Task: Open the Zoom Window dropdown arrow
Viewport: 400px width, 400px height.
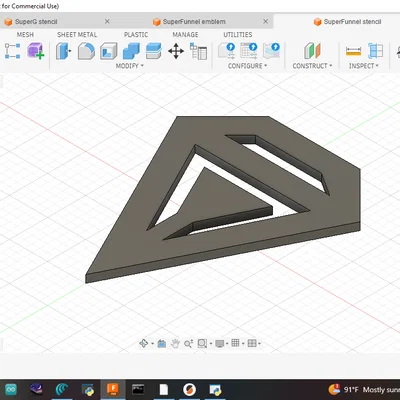Action: tap(211, 343)
